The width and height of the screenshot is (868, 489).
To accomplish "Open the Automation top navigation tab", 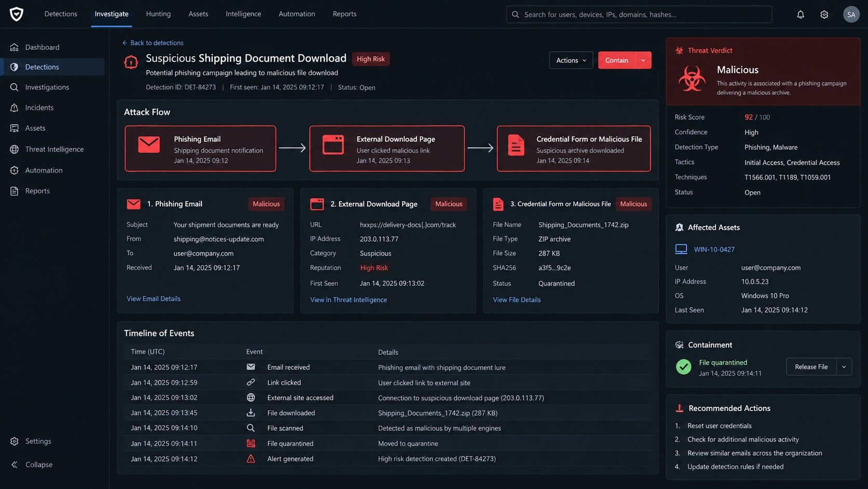I will click(297, 14).
